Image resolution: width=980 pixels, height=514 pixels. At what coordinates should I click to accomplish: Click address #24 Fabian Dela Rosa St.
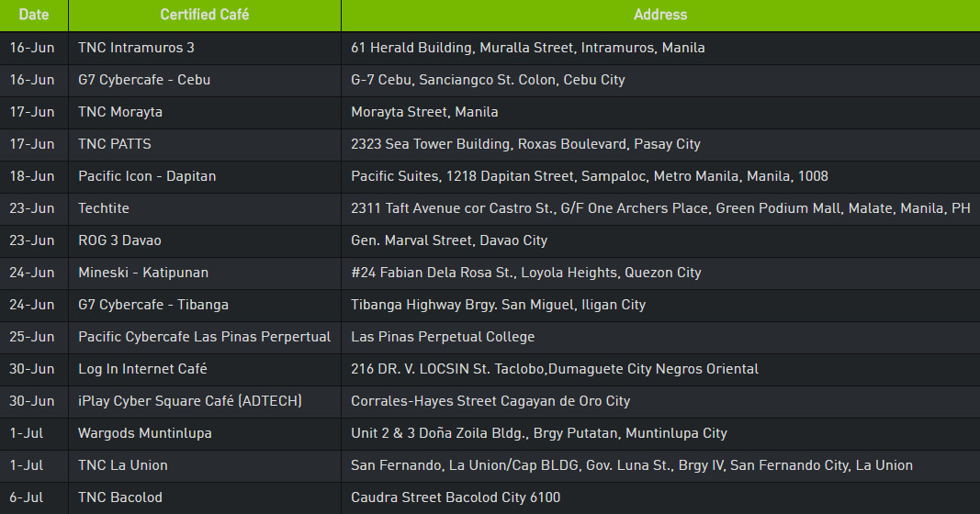660,274
